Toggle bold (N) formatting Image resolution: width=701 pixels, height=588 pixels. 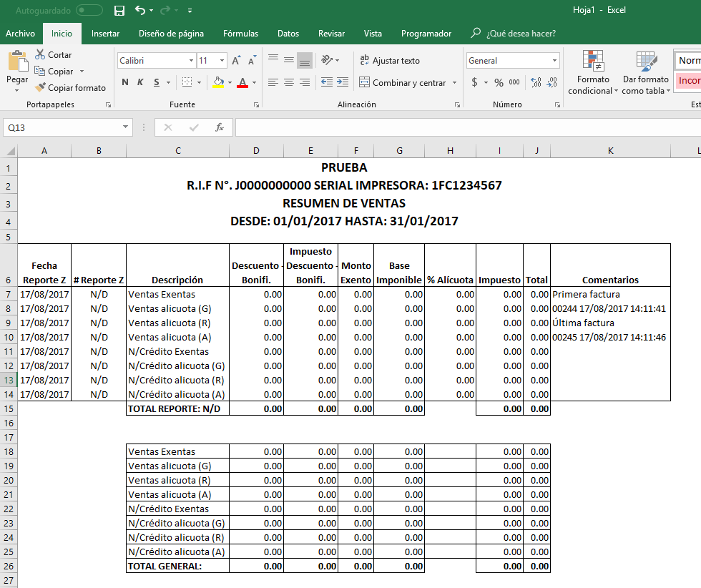(x=125, y=82)
